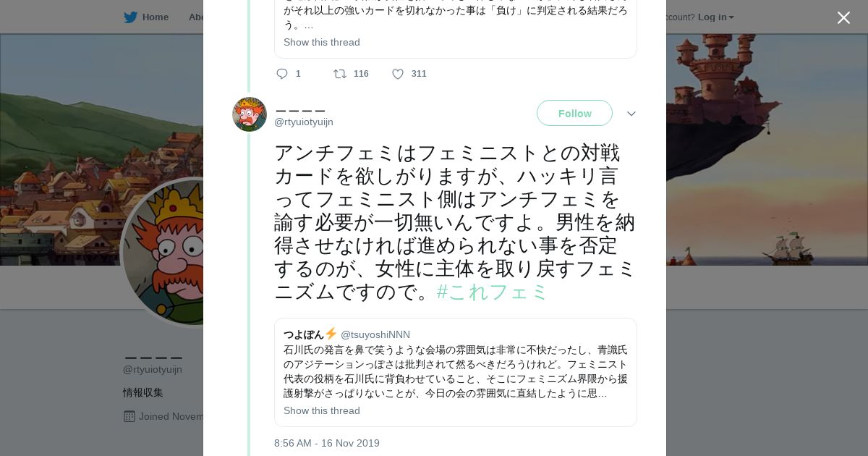868x456 pixels.
Task: Follow the @rtyuiotyuijn account
Action: [x=574, y=114]
